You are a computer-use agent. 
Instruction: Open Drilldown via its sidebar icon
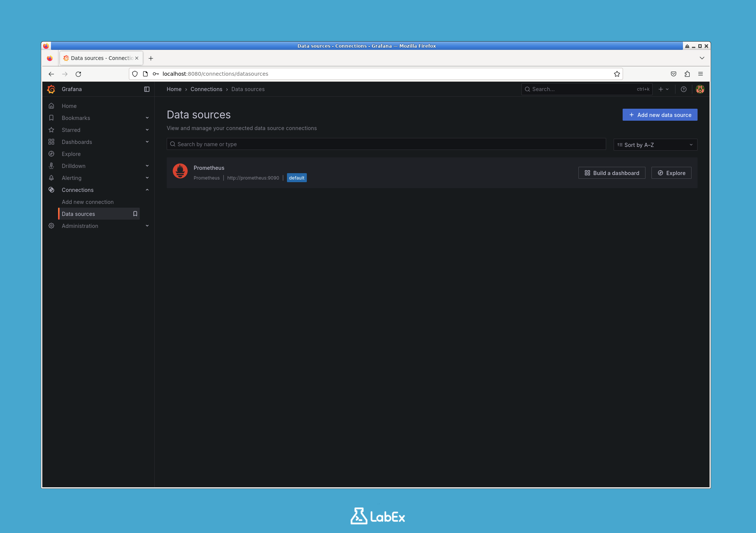click(51, 166)
